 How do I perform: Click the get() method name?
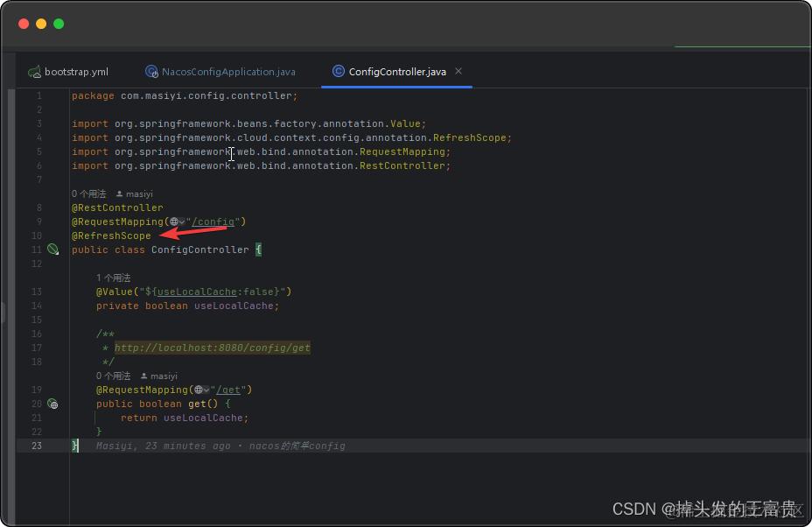[197, 404]
